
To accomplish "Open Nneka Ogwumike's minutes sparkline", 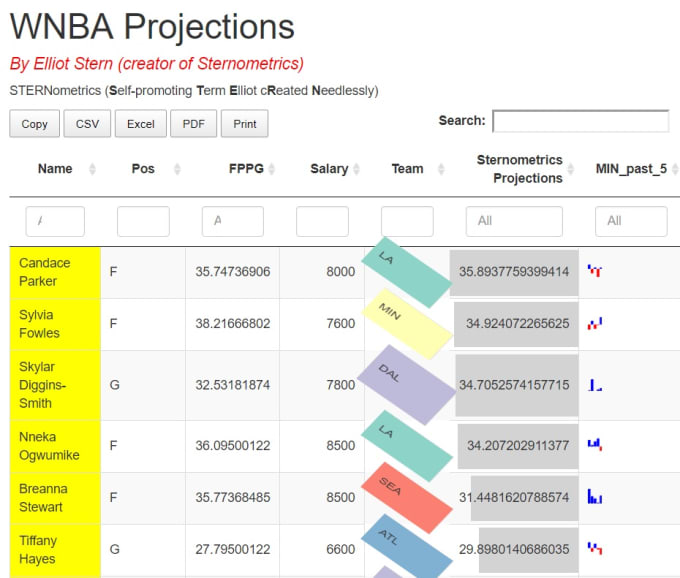I will click(595, 445).
